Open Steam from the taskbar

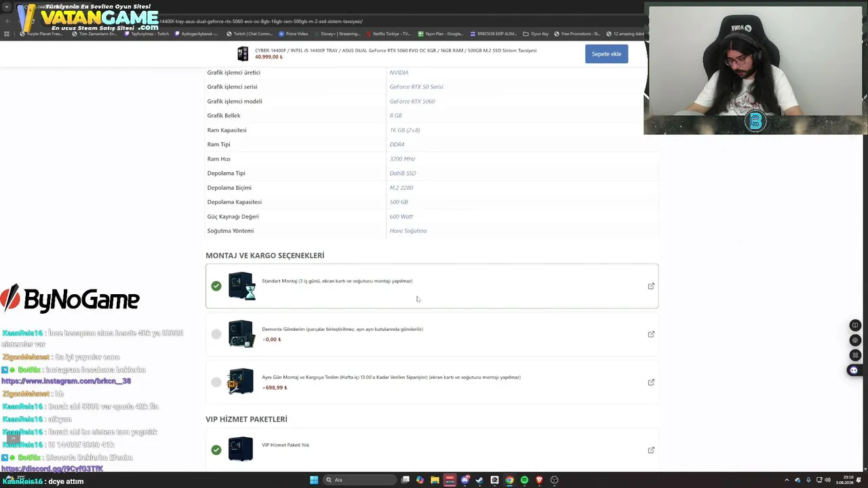[479, 480]
